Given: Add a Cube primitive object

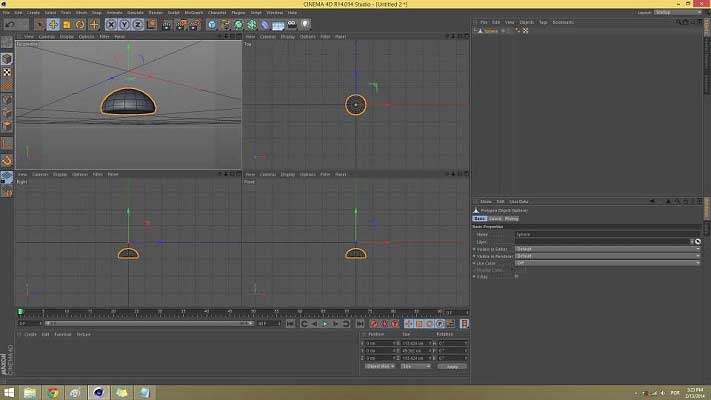Looking at the screenshot, I should point(212,24).
